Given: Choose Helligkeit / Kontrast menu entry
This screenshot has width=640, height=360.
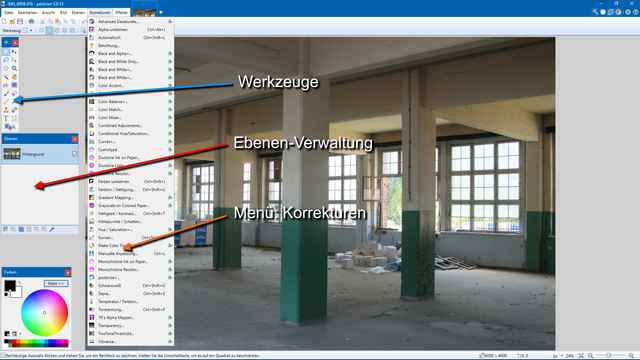Looking at the screenshot, I should tap(131, 213).
